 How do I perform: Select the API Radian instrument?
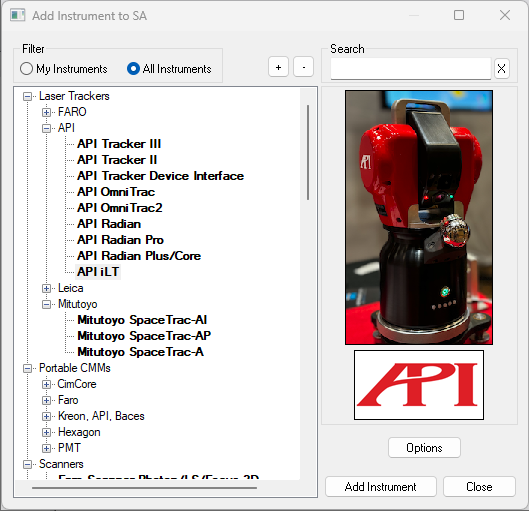109,224
